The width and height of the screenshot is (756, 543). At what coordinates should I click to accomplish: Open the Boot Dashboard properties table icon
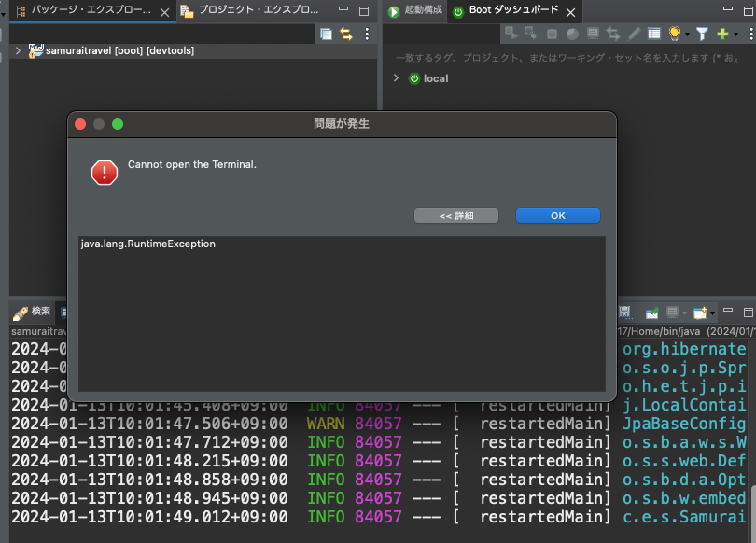654,34
